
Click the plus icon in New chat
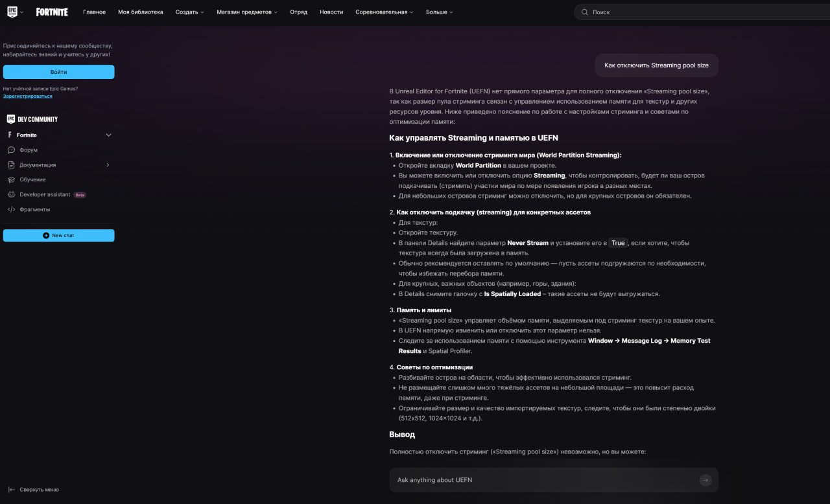[x=46, y=235]
